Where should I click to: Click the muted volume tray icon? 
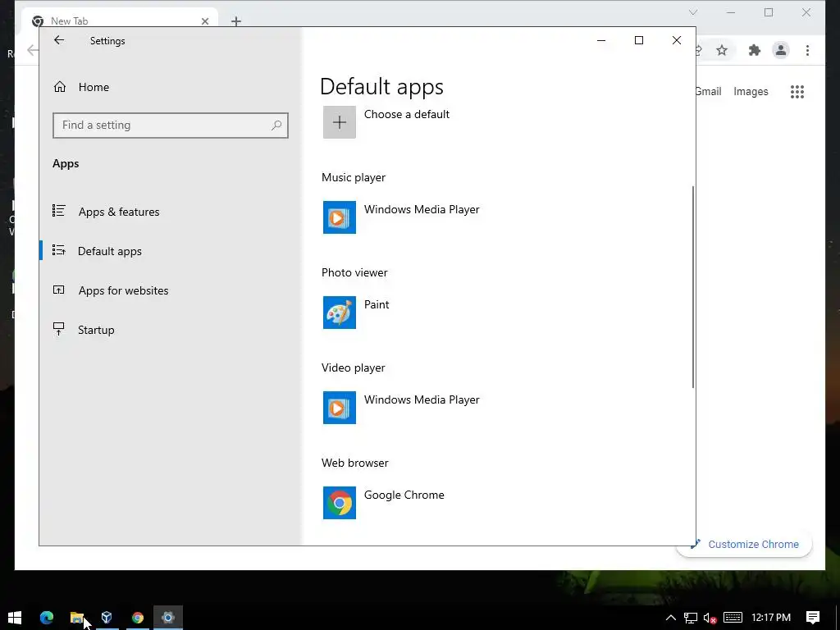[x=710, y=618]
